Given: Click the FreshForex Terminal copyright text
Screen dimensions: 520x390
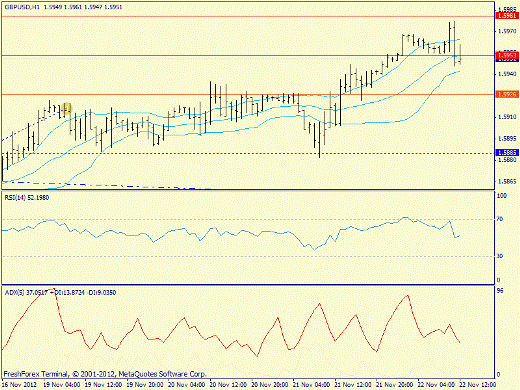Looking at the screenshot, I should point(105,374).
